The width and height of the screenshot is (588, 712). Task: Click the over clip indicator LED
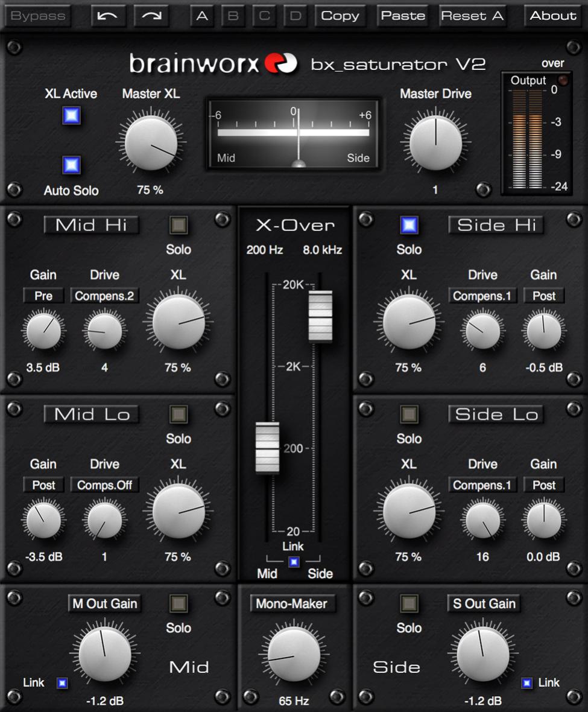click(x=563, y=80)
